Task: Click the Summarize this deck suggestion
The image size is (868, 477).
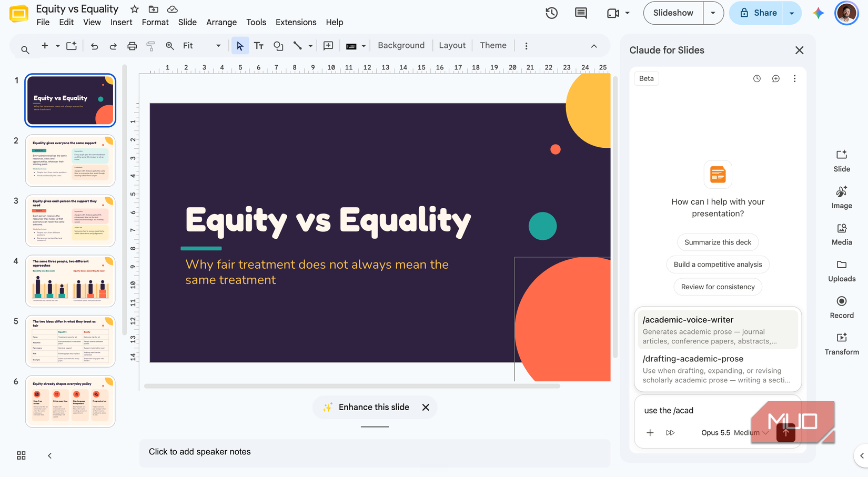Action: coord(718,242)
